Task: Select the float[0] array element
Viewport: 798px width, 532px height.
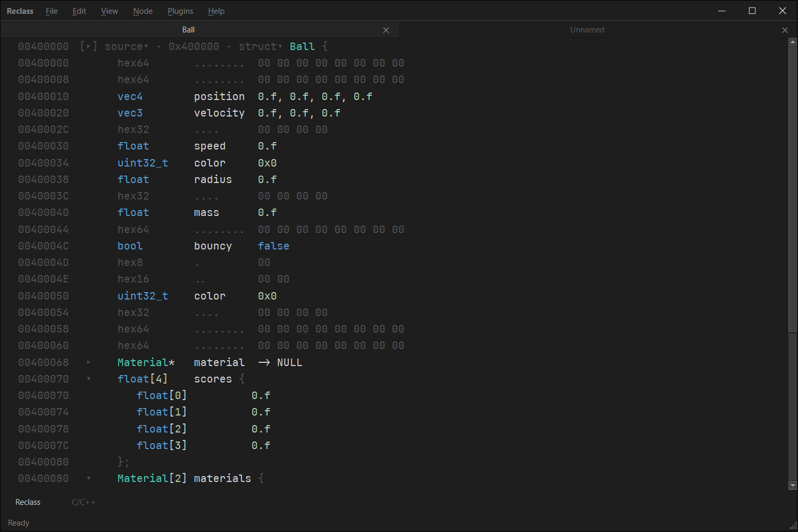Action: point(162,395)
